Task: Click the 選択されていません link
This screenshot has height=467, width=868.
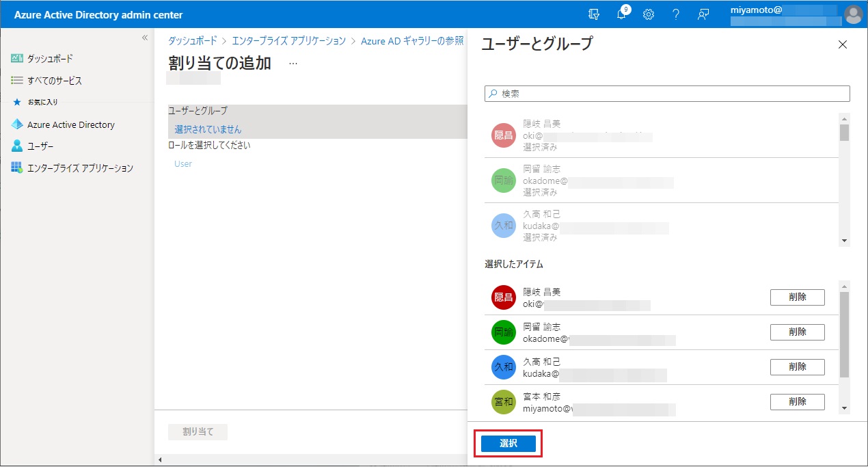Action: tap(208, 129)
